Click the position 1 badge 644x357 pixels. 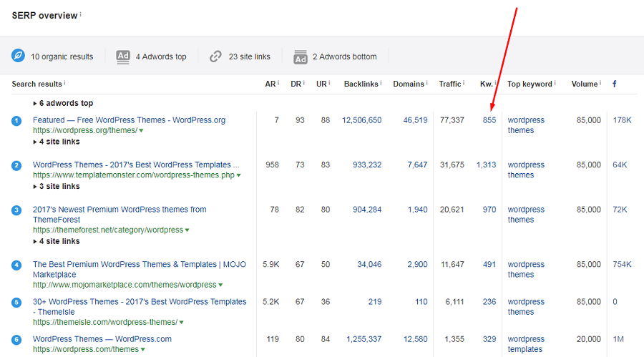point(16,121)
